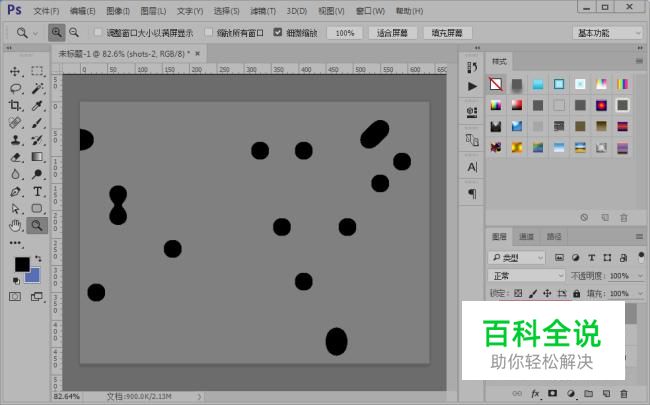Uncheck the scrubby zoom checkbox
The height and width of the screenshot is (405, 650).
point(278,32)
